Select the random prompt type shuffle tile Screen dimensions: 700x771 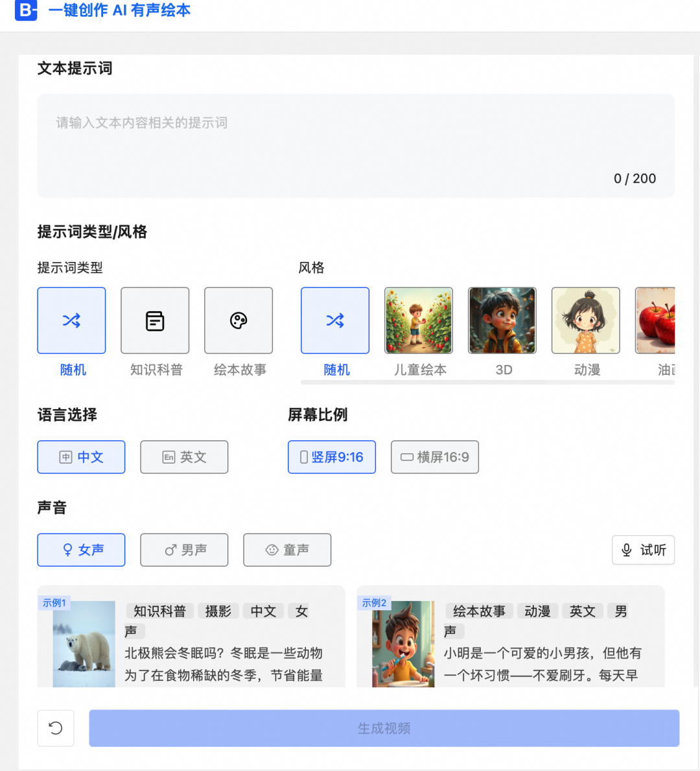[x=71, y=320]
